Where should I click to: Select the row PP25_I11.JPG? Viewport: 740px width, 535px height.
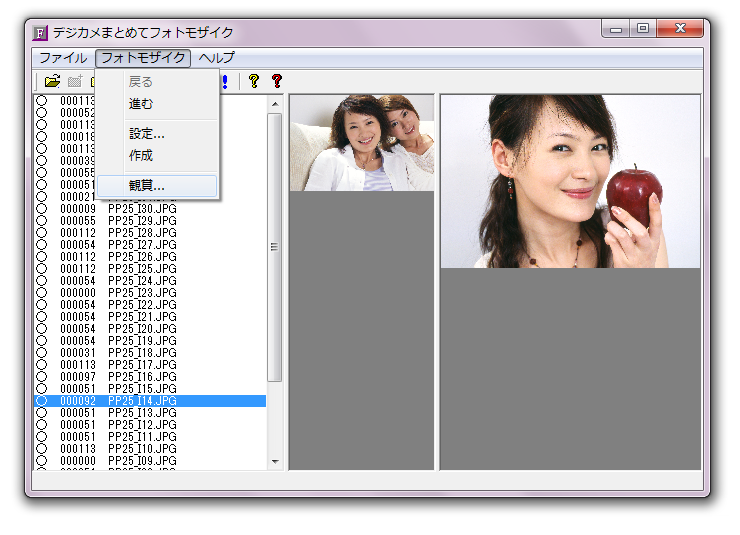(150, 436)
